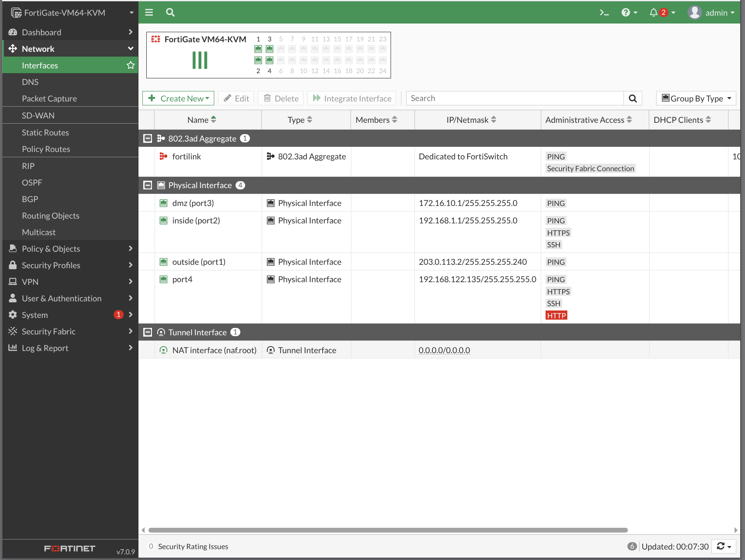Screen dimensions: 745x560
Task: Select the inside (port2) interface
Action: coord(439,232)
